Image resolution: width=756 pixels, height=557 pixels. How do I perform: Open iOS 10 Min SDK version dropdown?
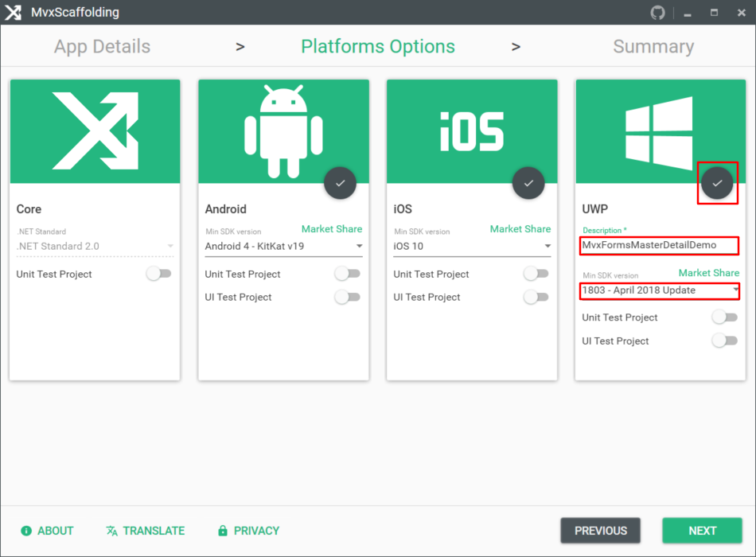click(x=472, y=247)
